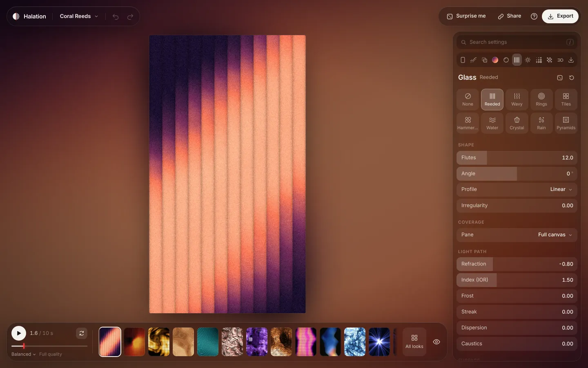
Task: Click the Share button
Action: (510, 16)
